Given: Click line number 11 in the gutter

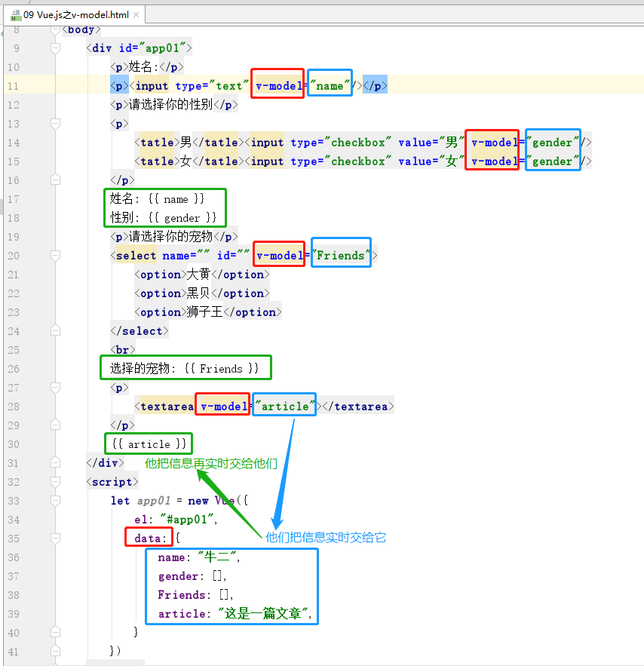Looking at the screenshot, I should (13, 86).
